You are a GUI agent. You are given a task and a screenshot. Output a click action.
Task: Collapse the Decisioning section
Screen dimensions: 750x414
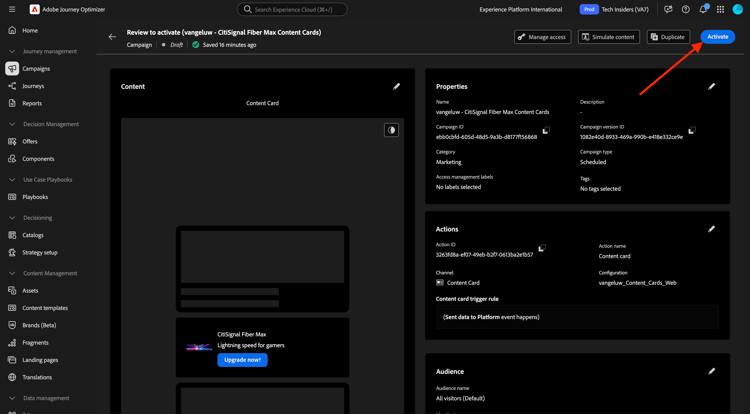point(12,218)
